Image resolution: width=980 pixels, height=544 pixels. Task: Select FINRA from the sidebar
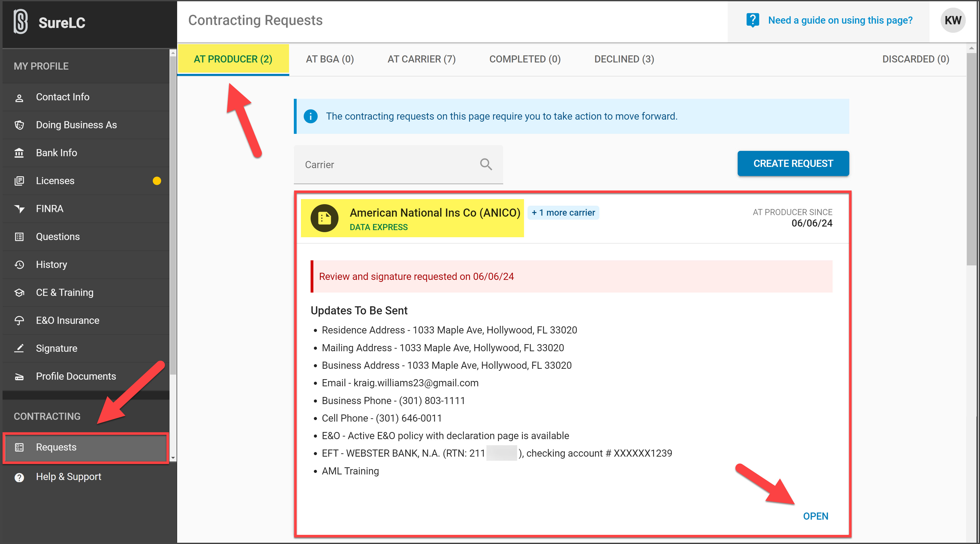(x=86, y=209)
